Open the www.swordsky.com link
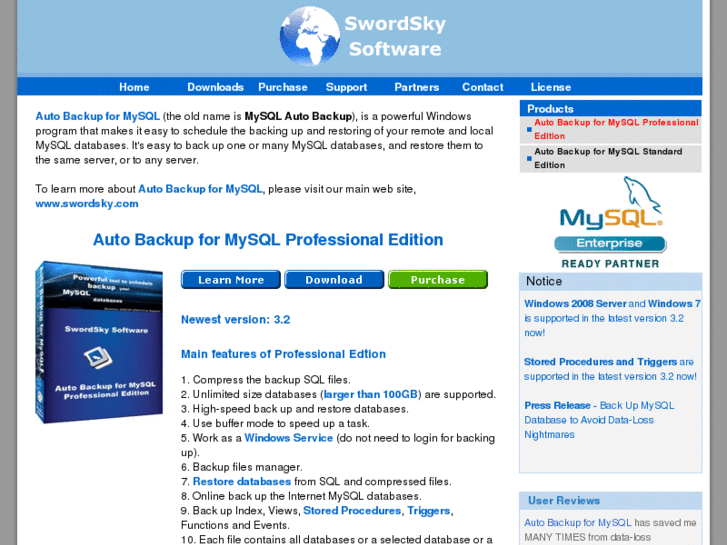 tap(87, 204)
